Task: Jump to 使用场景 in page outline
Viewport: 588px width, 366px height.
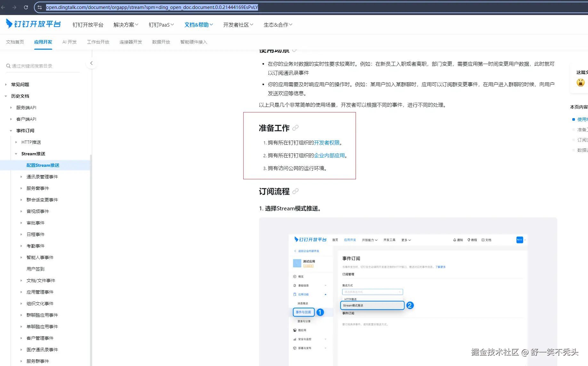Action: click(x=583, y=119)
